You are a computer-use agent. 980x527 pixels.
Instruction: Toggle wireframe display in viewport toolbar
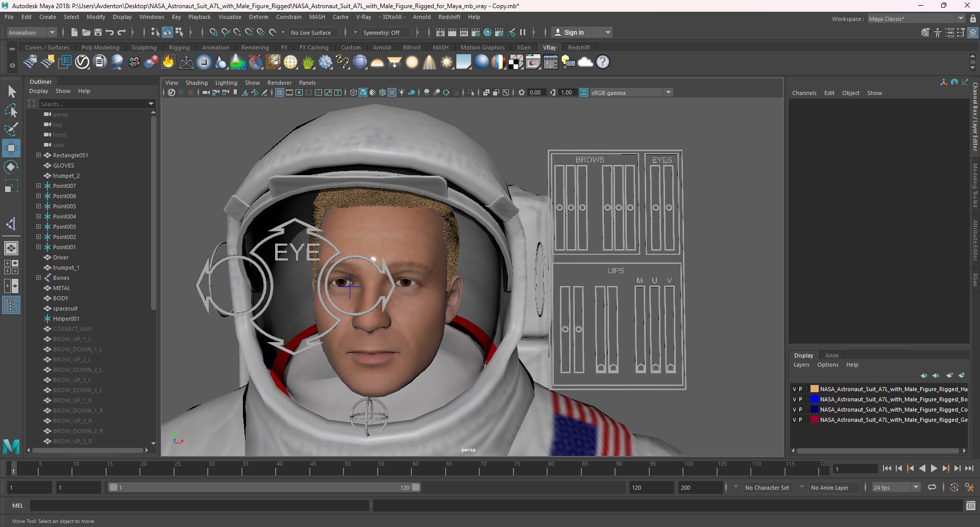point(353,92)
